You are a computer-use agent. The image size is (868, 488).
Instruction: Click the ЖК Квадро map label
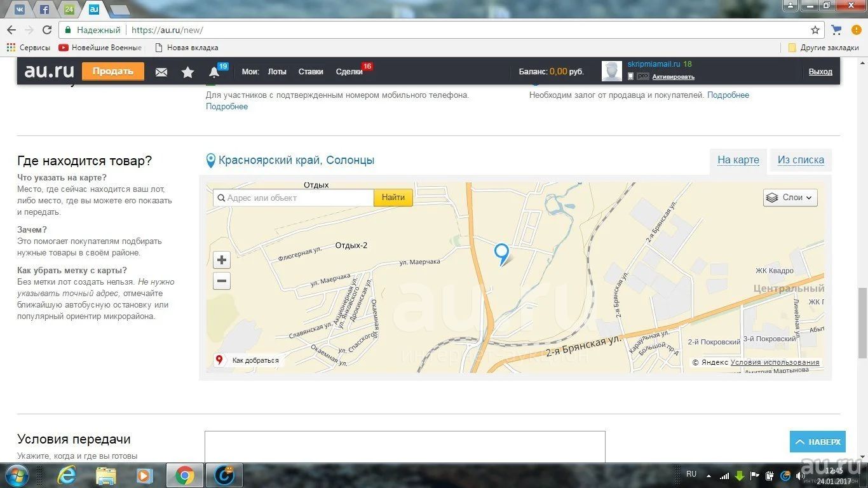775,271
